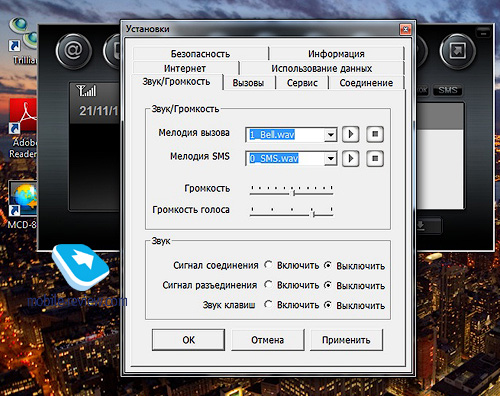The height and width of the screenshot is (396, 500).
Task: Click the download arrow button in modem window
Action: [429, 226]
